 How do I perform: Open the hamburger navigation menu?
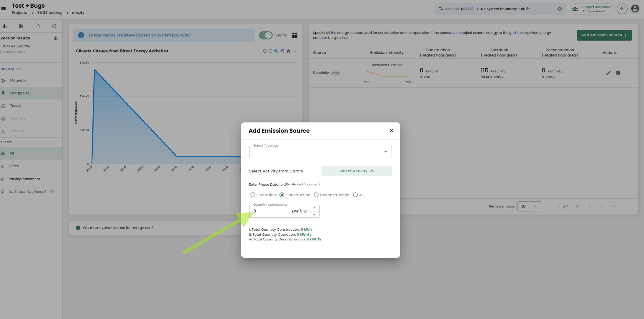pyautogui.click(x=4, y=9)
